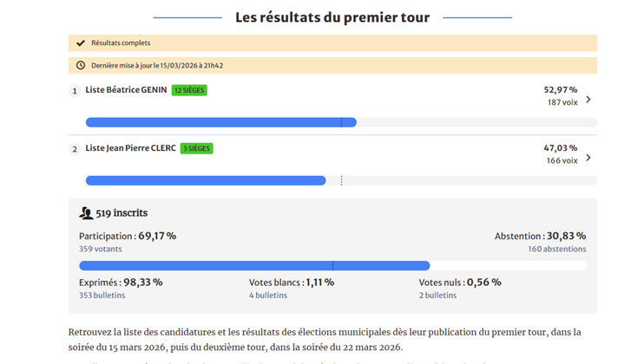The image size is (637, 364).
Task: Click the 3 SIÈGES green badge
Action: tap(197, 148)
